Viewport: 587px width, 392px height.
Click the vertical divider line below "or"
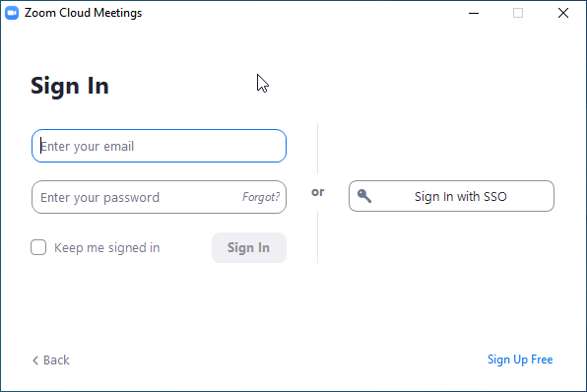coord(317,236)
